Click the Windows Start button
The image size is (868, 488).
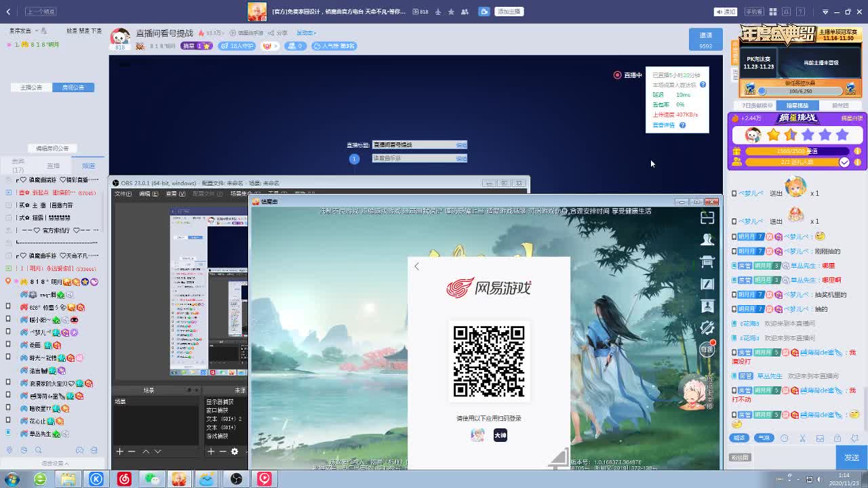(12, 479)
